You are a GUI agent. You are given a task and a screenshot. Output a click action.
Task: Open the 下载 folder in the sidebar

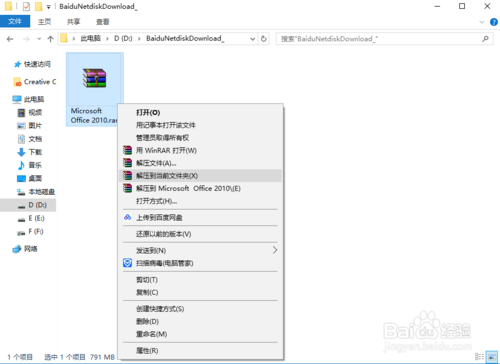tap(30, 152)
